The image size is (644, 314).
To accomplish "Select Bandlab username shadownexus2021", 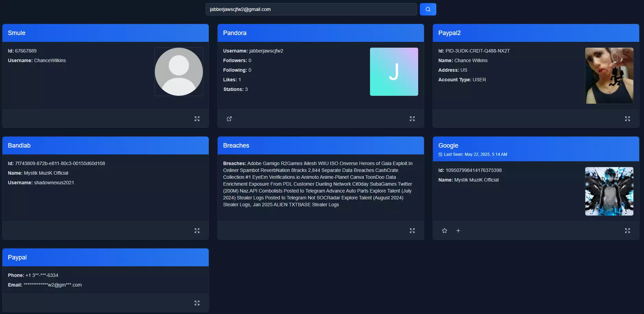I will tap(54, 183).
